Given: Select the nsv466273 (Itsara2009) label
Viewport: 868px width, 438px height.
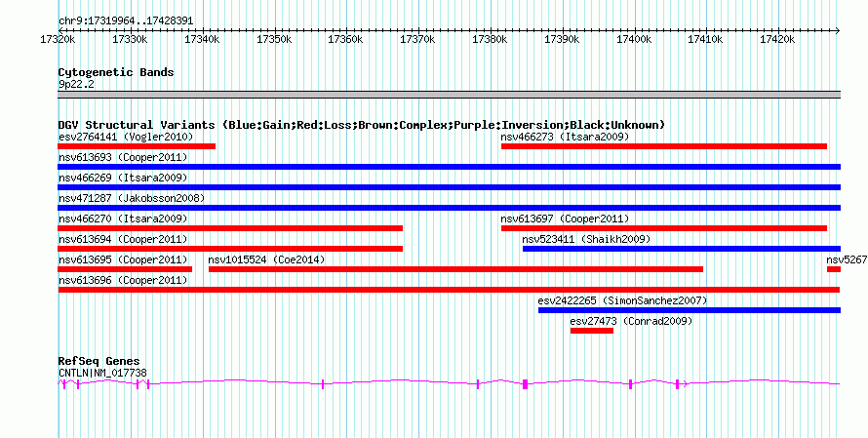Looking at the screenshot, I should (566, 137).
